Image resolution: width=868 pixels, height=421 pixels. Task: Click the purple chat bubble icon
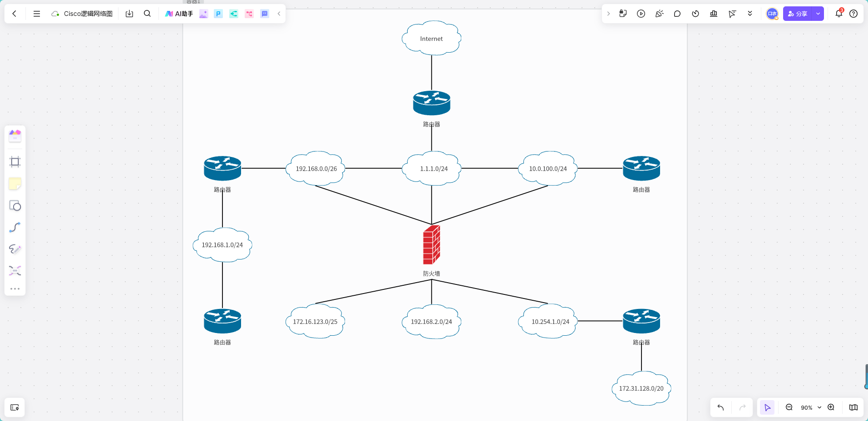(x=265, y=14)
